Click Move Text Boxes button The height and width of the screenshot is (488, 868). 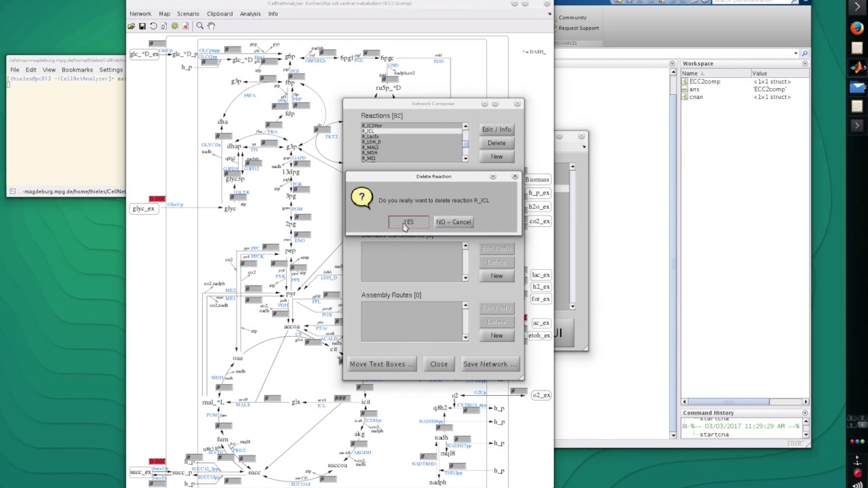pos(382,364)
